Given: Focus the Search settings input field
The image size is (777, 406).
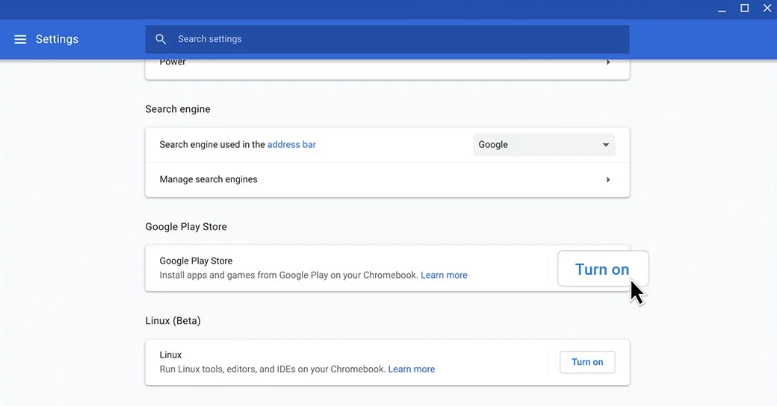Looking at the screenshot, I should [400, 40].
